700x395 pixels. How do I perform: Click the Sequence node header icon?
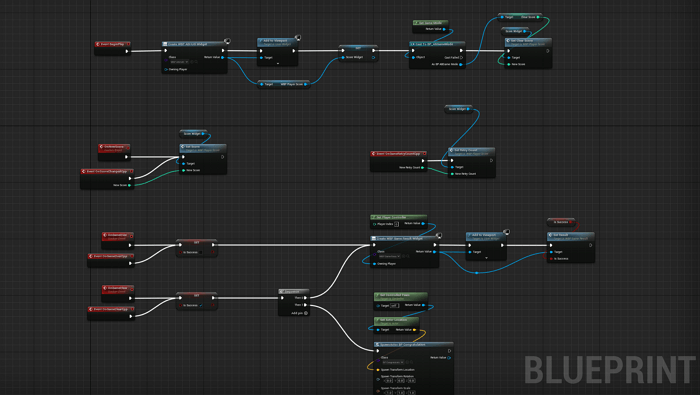282,291
